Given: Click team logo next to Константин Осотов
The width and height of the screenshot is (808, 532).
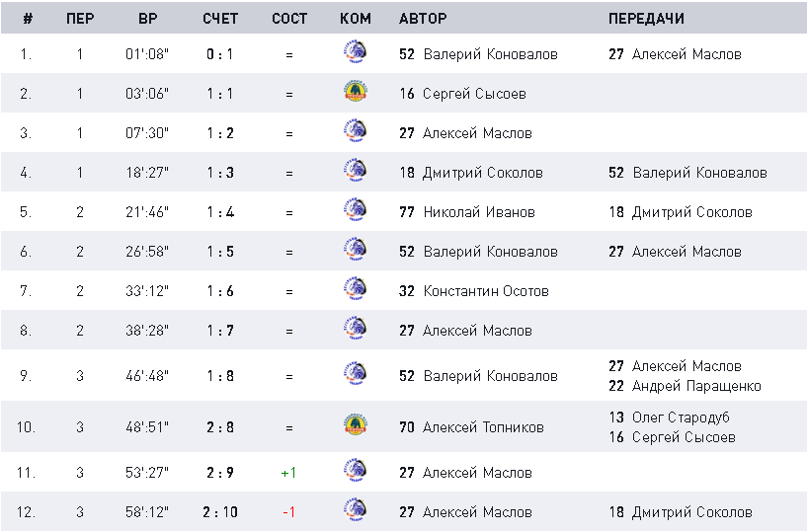Looking at the screenshot, I should [355, 288].
